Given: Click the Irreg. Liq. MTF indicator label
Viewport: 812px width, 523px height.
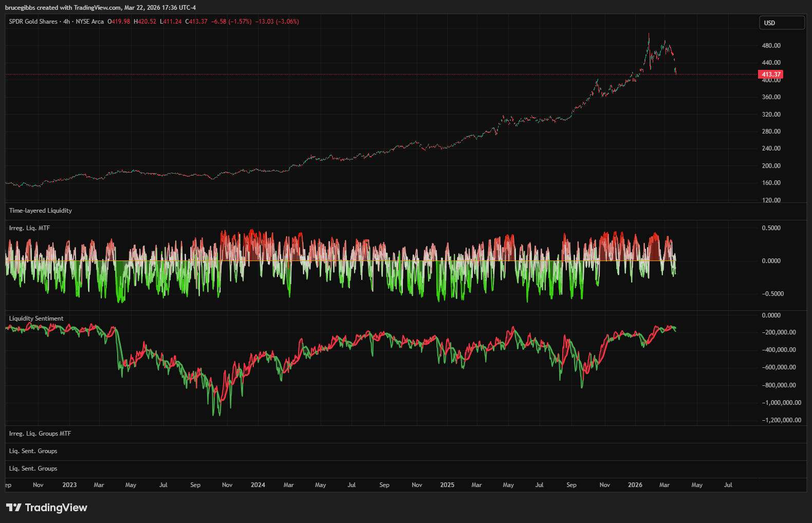Looking at the screenshot, I should point(29,228).
